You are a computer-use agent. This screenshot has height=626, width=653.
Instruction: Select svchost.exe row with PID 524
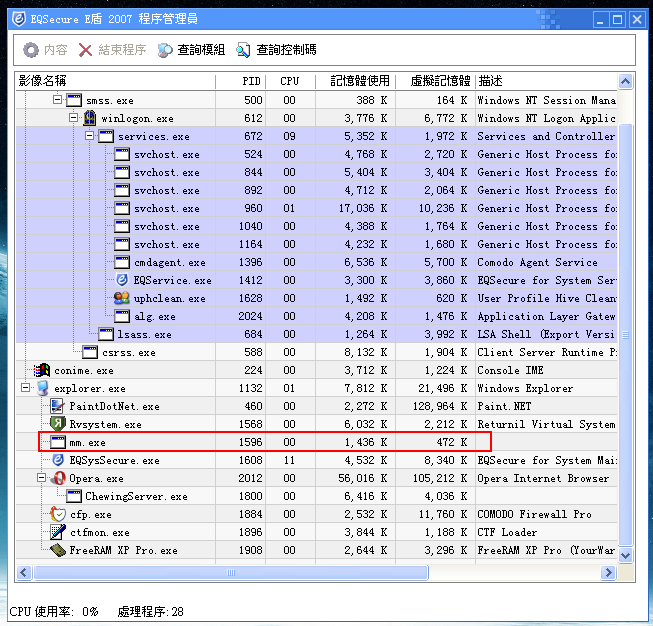317,154
